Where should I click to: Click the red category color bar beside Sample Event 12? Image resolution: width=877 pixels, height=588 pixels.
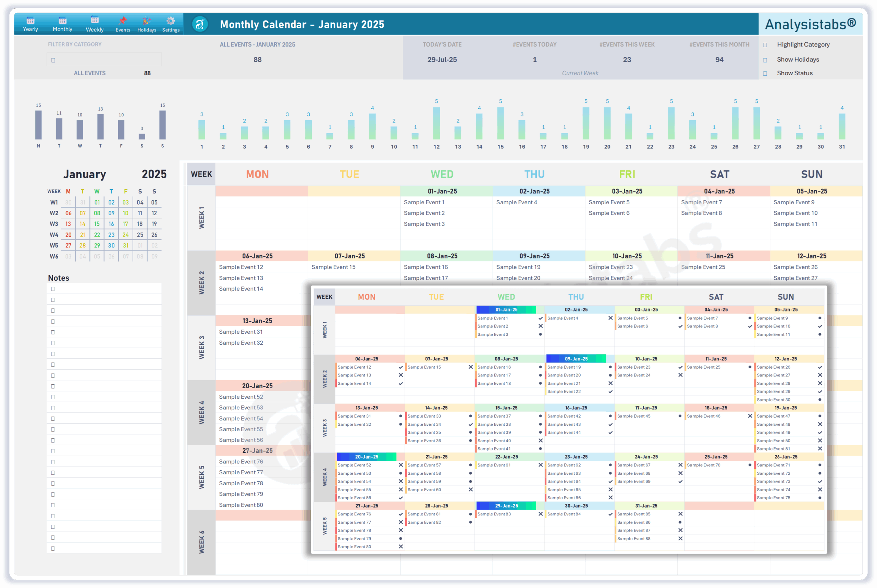tap(336, 367)
